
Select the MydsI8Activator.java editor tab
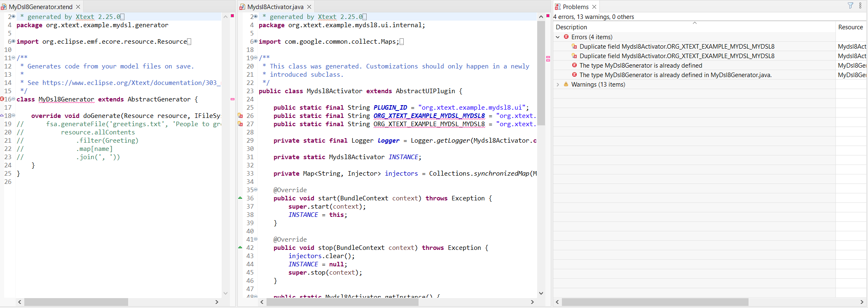pos(275,7)
